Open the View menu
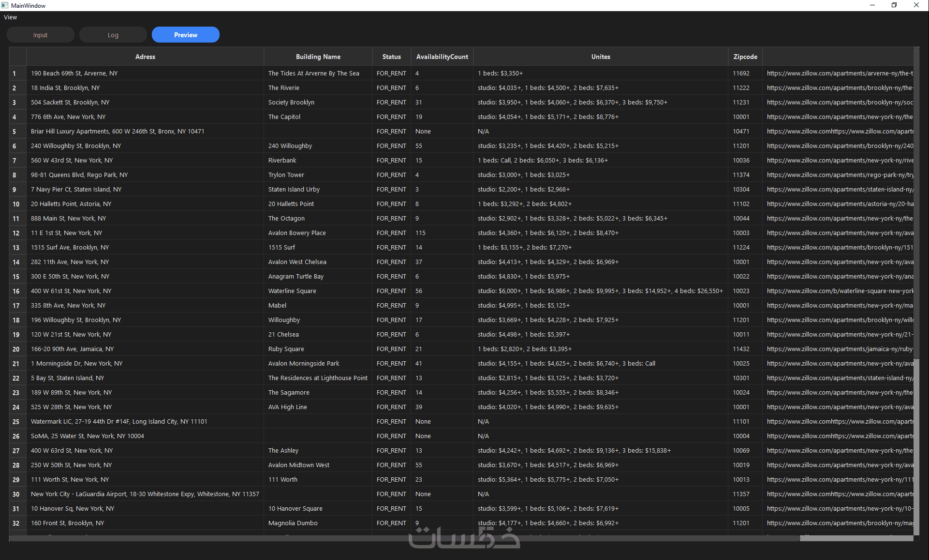Image resolution: width=929 pixels, height=560 pixels. coord(10,17)
